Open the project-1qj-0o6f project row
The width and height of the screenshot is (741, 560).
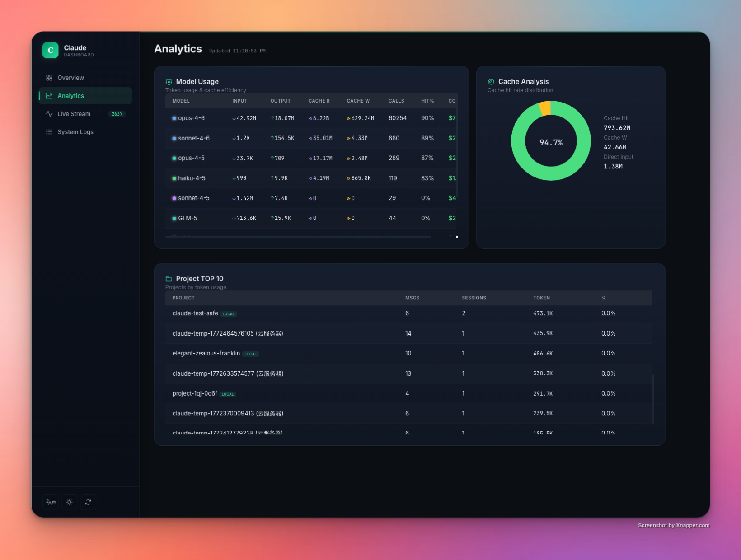click(409, 393)
